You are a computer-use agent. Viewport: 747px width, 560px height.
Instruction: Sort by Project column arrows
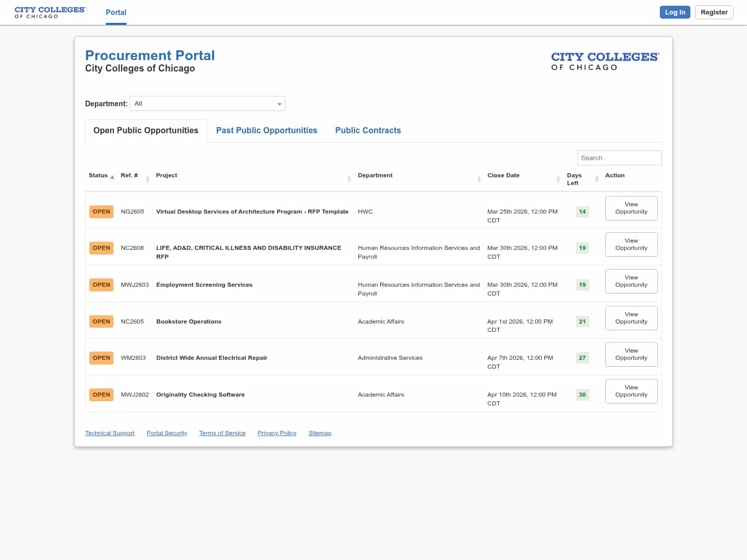(x=349, y=179)
